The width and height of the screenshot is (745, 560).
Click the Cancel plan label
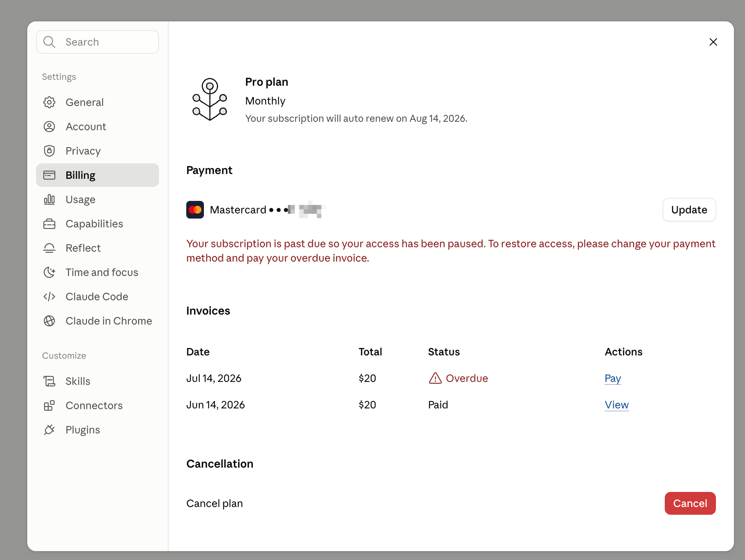(x=215, y=503)
